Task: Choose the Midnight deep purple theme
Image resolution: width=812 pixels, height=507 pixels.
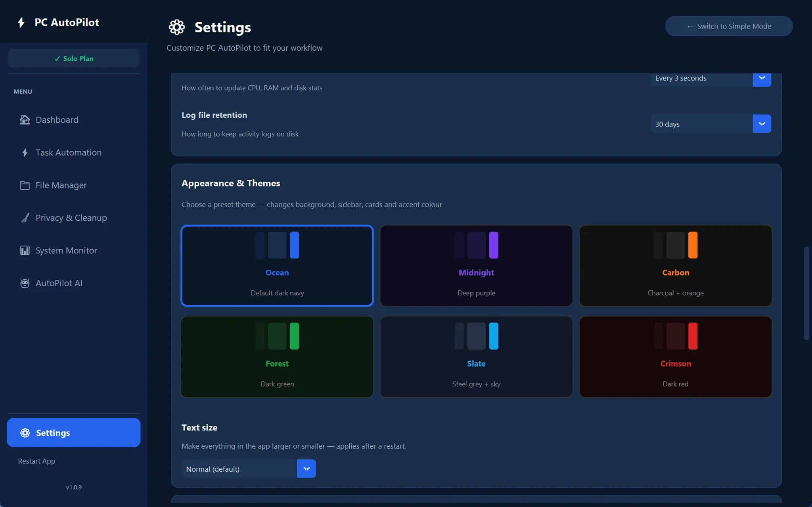Action: point(476,266)
